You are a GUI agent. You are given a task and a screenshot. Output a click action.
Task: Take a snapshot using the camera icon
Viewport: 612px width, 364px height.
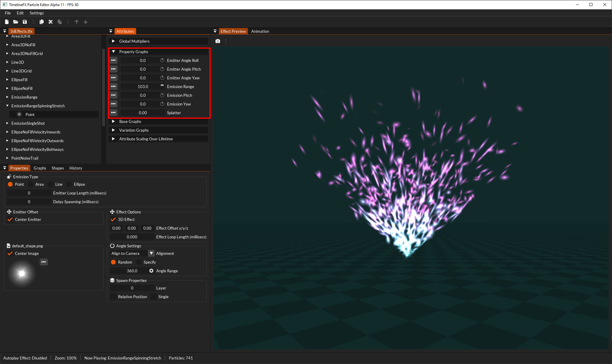218,41
